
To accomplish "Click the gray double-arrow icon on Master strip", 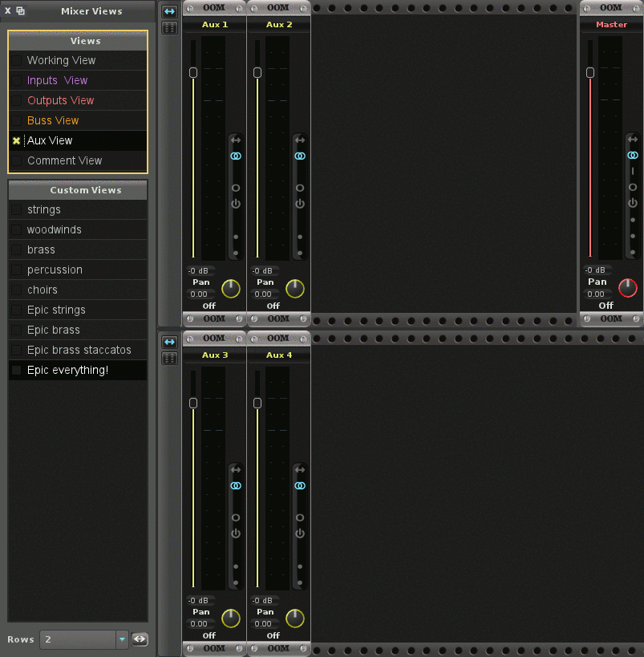I will 633,139.
